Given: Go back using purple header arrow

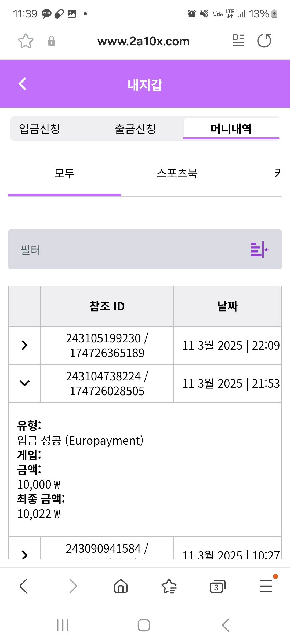Looking at the screenshot, I should [23, 84].
